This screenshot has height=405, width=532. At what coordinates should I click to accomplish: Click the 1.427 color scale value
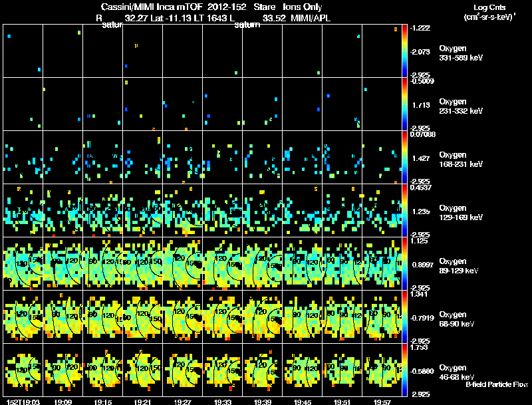[x=421, y=158]
